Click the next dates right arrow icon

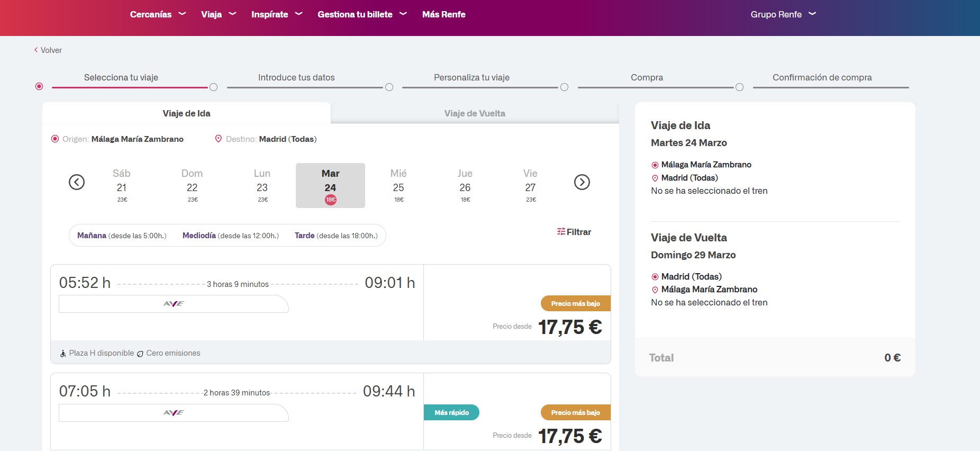[x=582, y=182]
